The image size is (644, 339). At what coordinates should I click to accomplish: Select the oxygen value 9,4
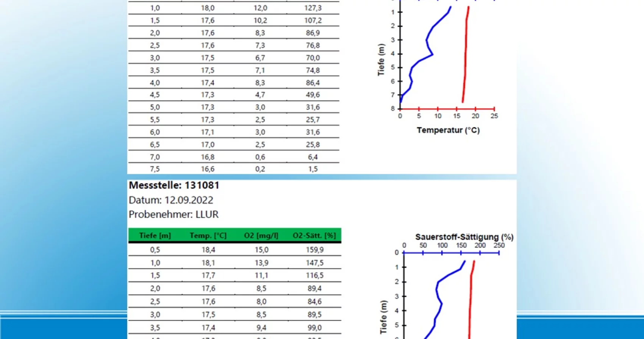click(x=261, y=328)
